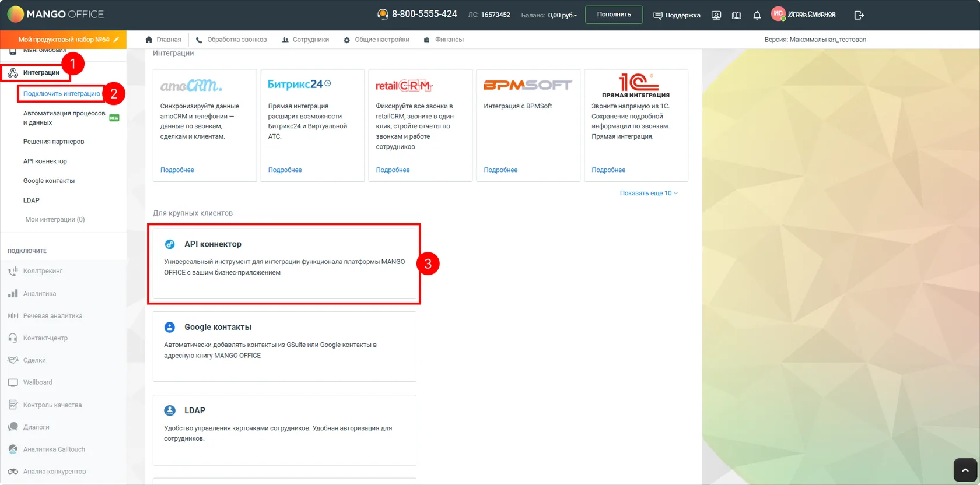The image size is (980, 485).
Task: Open the Общие настройки menu tab
Action: 376,40
